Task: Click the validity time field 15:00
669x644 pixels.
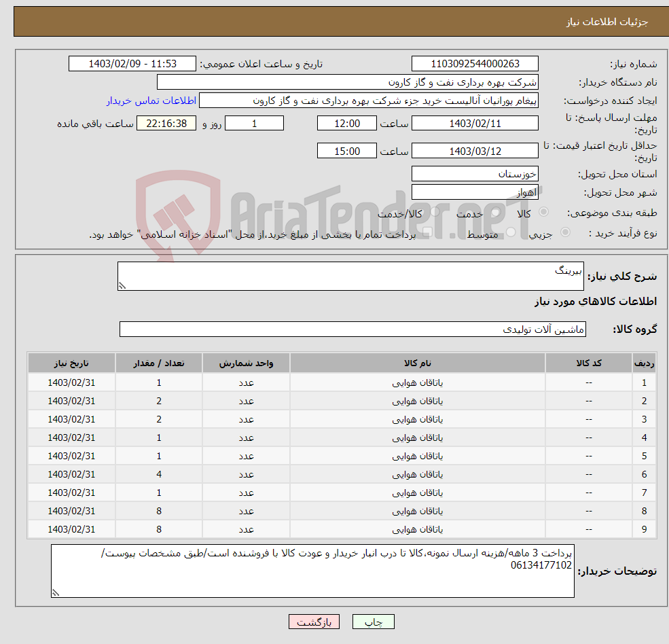Action: coord(347,151)
